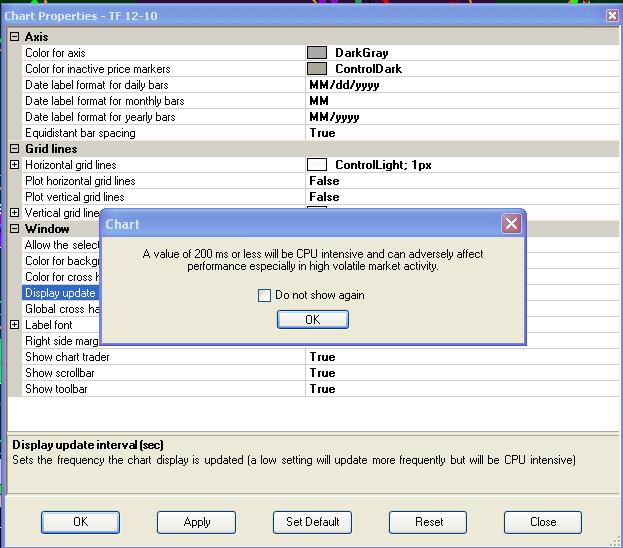Click False value for Plot horizontal grid lines
Image resolution: width=623 pixels, height=548 pixels.
(x=462, y=181)
